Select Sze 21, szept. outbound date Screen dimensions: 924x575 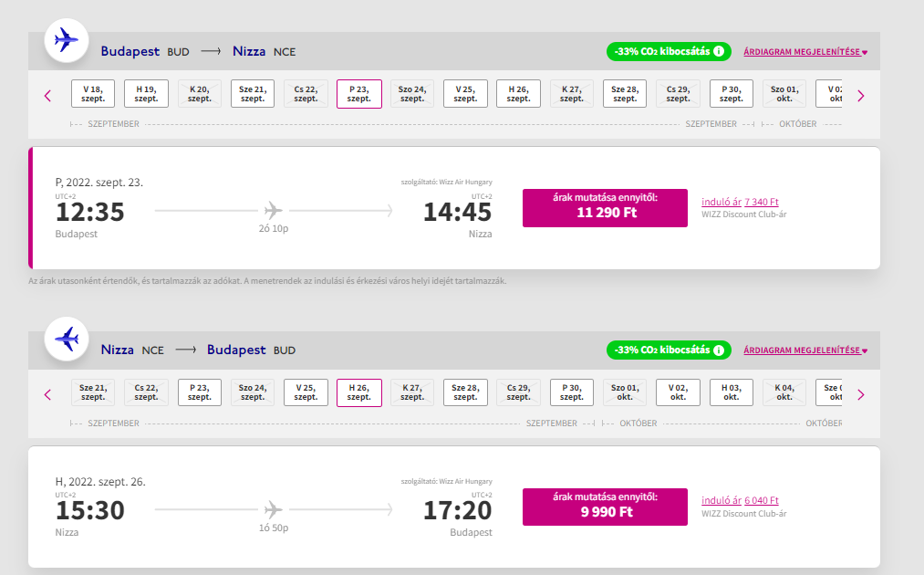[253, 94]
